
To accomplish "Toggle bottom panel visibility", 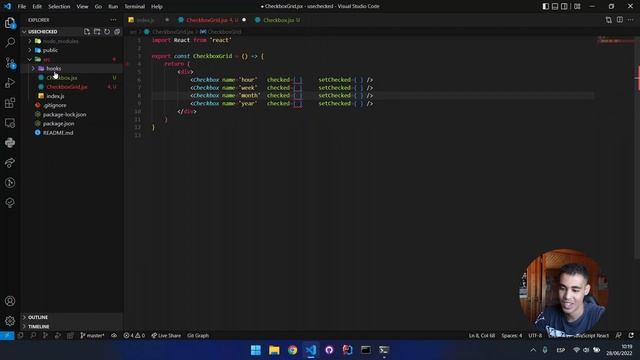I will pyautogui.click(x=555, y=7).
